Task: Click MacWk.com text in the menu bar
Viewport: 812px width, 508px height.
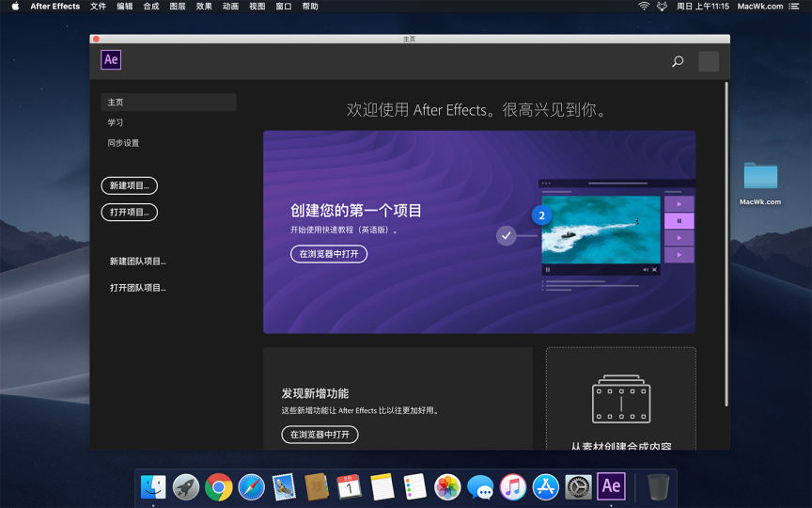Action: click(759, 7)
